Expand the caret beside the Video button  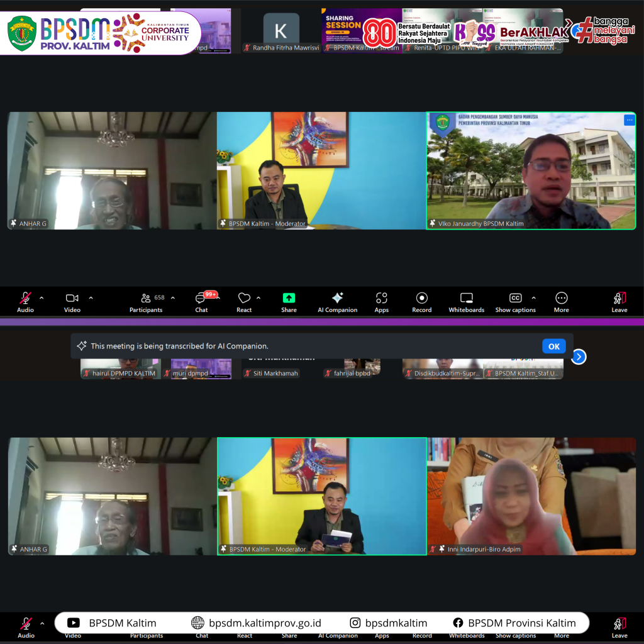click(91, 298)
